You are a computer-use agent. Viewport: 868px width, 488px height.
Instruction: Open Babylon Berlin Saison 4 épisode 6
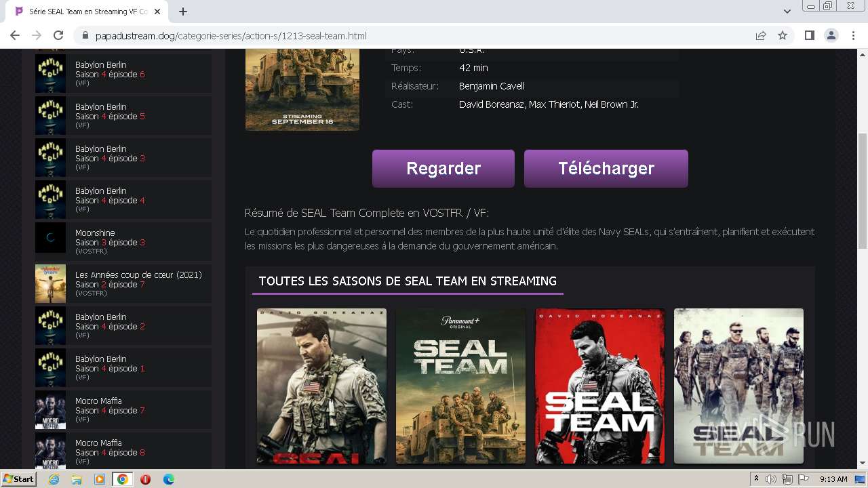123,73
